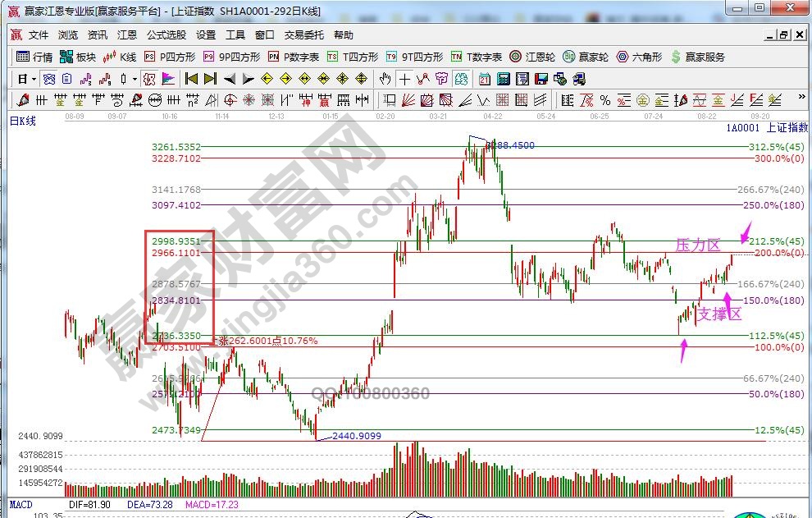This screenshot has width=812, height=518.
Task: Launch the 六角形 hexagon chart tool
Action: 639,57
